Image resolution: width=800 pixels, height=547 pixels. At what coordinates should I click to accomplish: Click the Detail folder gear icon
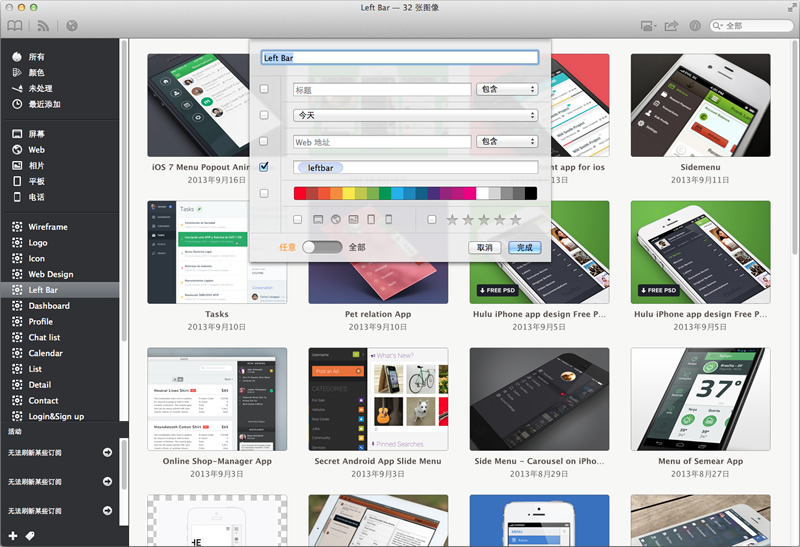tap(17, 385)
